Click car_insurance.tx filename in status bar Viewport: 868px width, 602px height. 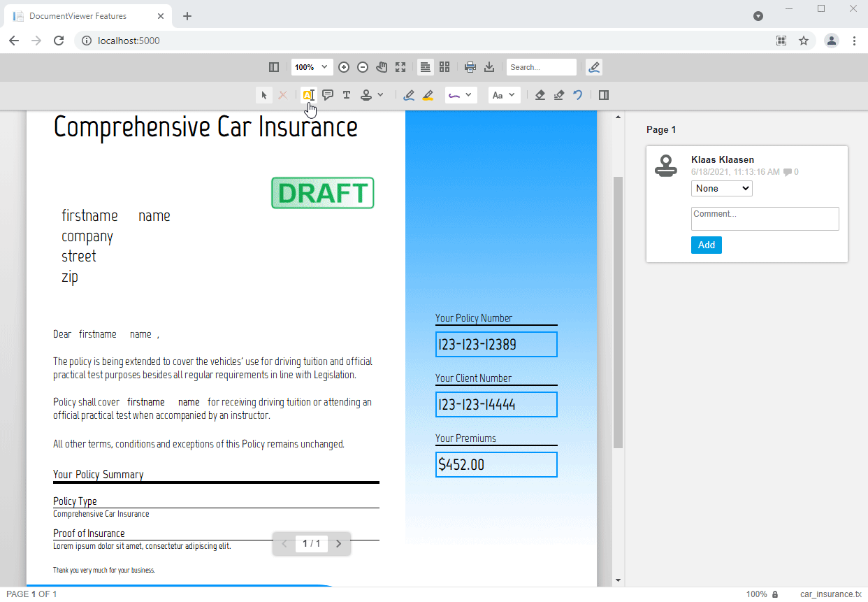tap(831, 594)
